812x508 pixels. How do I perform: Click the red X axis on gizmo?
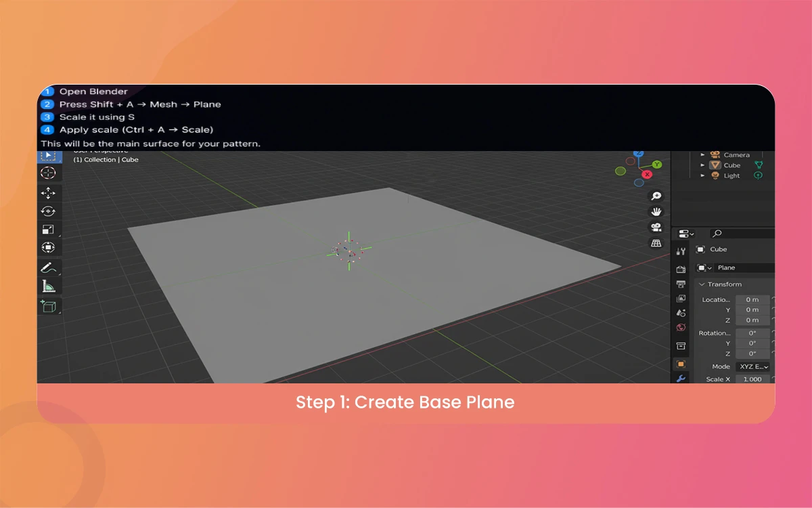coord(647,174)
